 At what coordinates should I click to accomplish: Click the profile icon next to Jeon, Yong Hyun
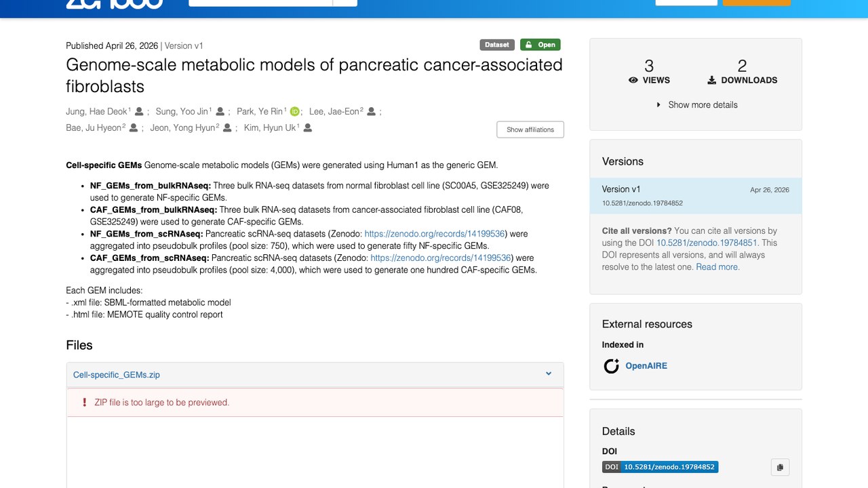click(227, 127)
